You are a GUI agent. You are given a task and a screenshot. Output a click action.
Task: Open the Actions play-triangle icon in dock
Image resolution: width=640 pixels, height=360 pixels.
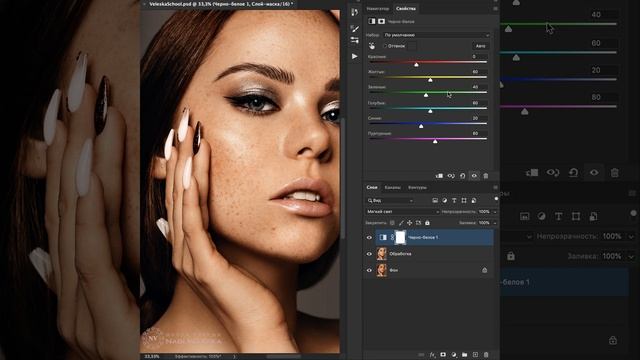tap(354, 56)
